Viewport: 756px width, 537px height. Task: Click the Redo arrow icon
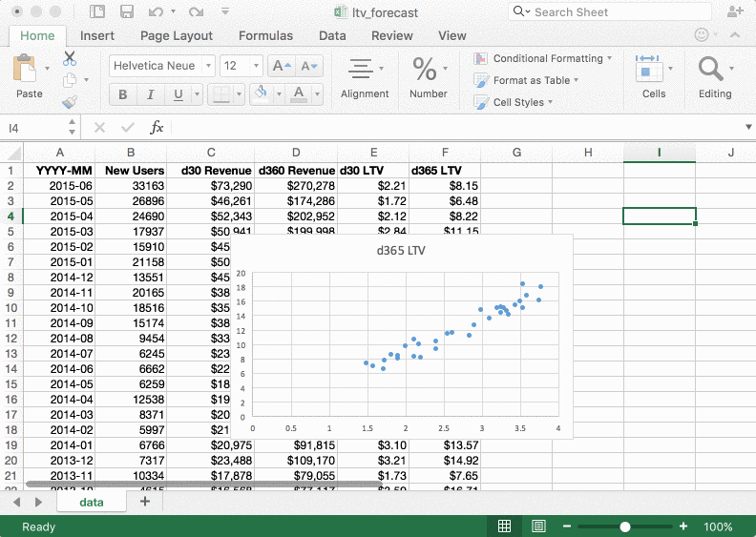point(197,11)
